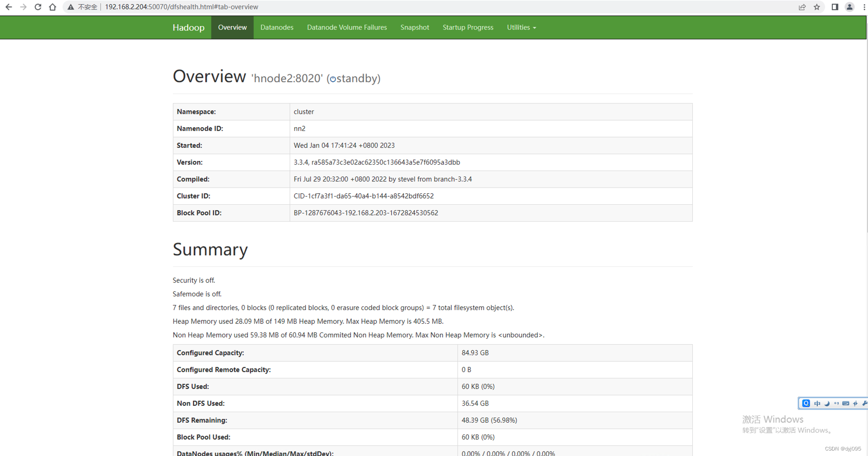Click the standby power icon in heading

(x=333, y=79)
